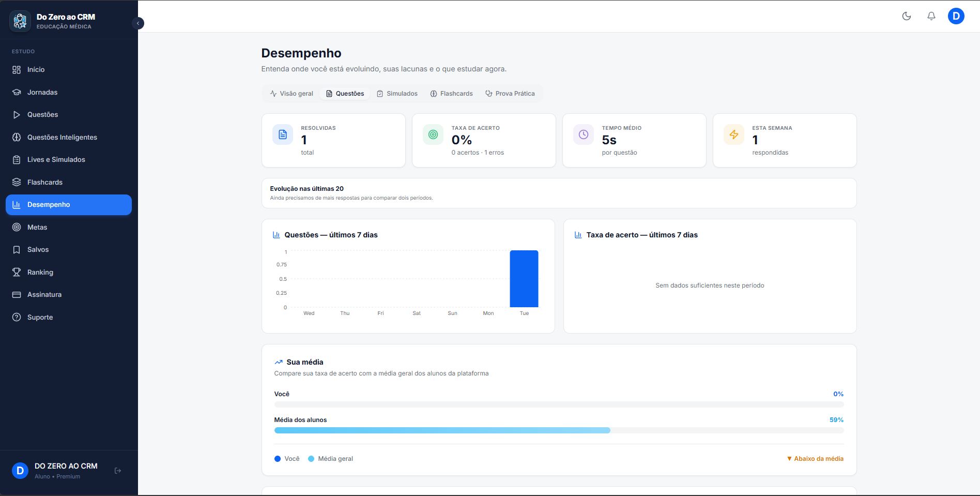Click 'Sem dados suficientes neste período' text
Image resolution: width=980 pixels, height=496 pixels.
coord(710,285)
